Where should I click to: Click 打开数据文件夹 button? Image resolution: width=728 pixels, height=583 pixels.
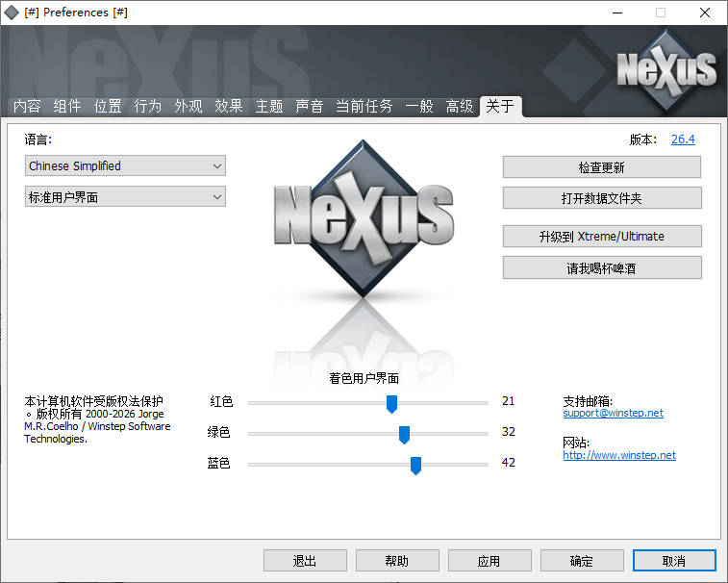point(602,198)
